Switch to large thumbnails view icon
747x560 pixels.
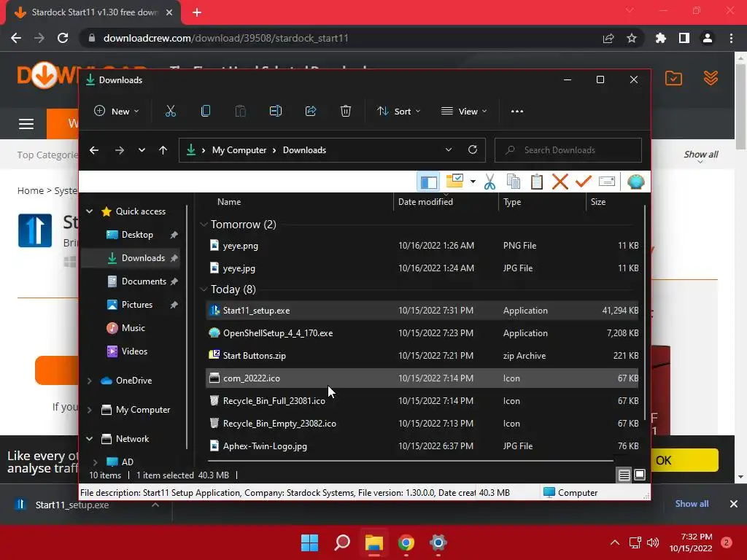[x=639, y=475]
